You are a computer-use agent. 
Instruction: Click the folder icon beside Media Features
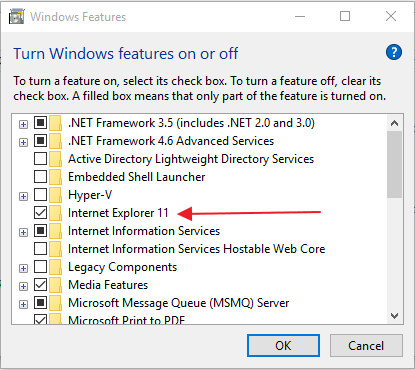(56, 285)
